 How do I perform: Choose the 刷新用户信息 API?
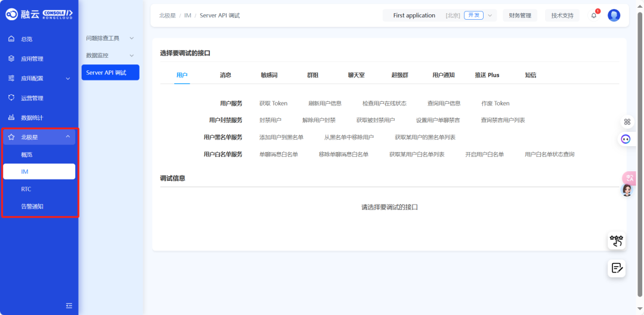(325, 103)
